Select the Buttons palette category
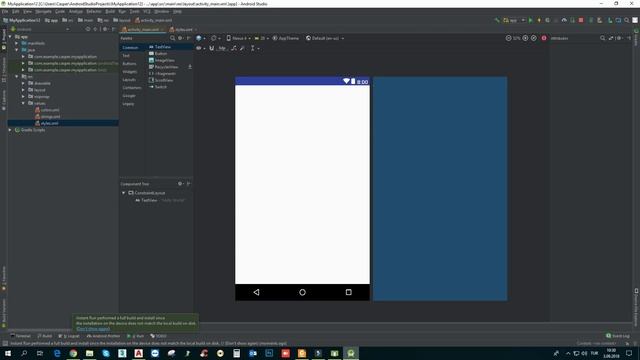Screen dimensions: 640x360 [x=129, y=64]
